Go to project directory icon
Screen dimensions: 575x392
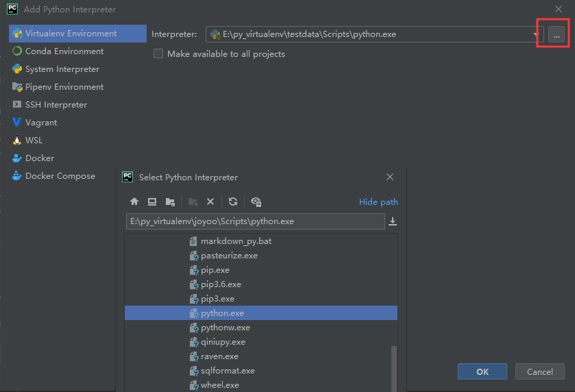click(170, 201)
